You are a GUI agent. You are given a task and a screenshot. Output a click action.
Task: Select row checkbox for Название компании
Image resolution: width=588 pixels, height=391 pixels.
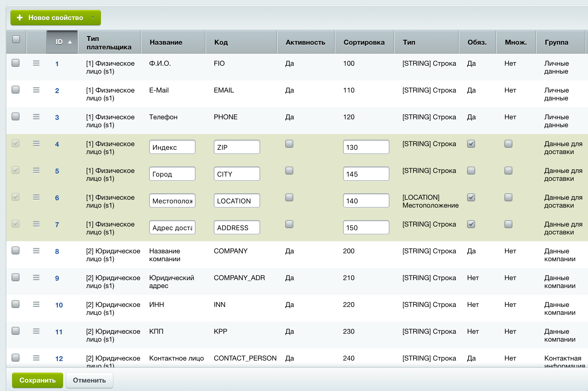[x=16, y=250]
